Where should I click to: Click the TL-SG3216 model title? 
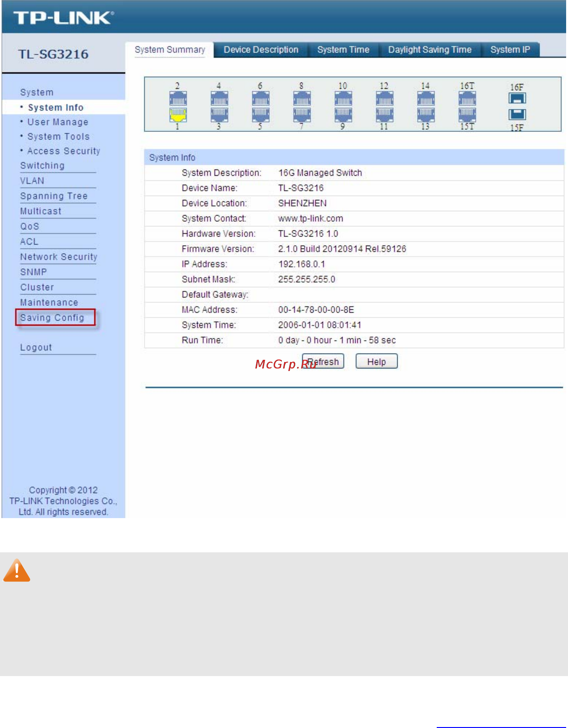(x=54, y=54)
